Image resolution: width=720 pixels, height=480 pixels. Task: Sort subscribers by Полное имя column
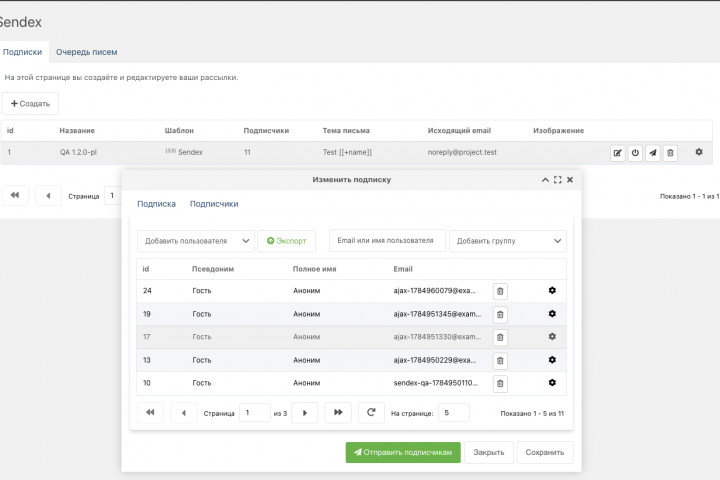[x=315, y=269]
